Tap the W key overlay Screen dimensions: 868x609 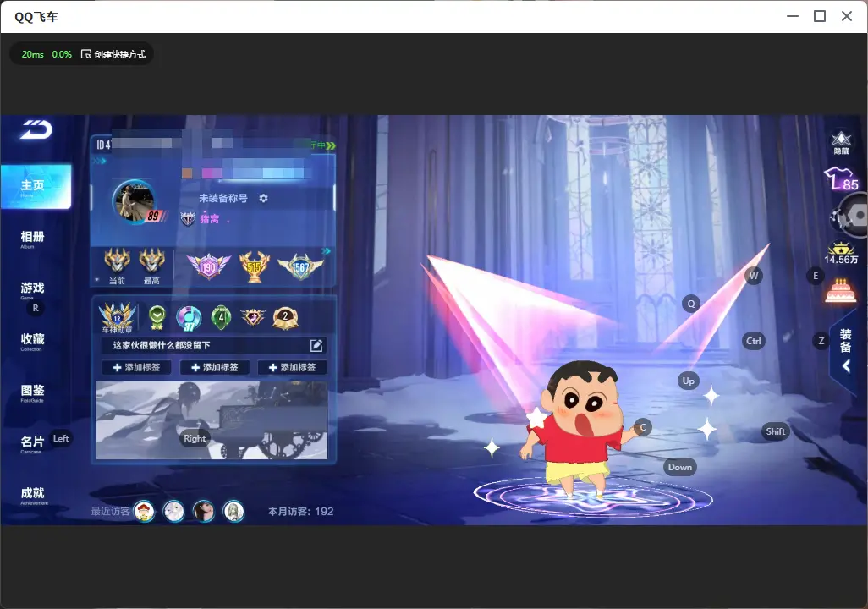point(754,276)
